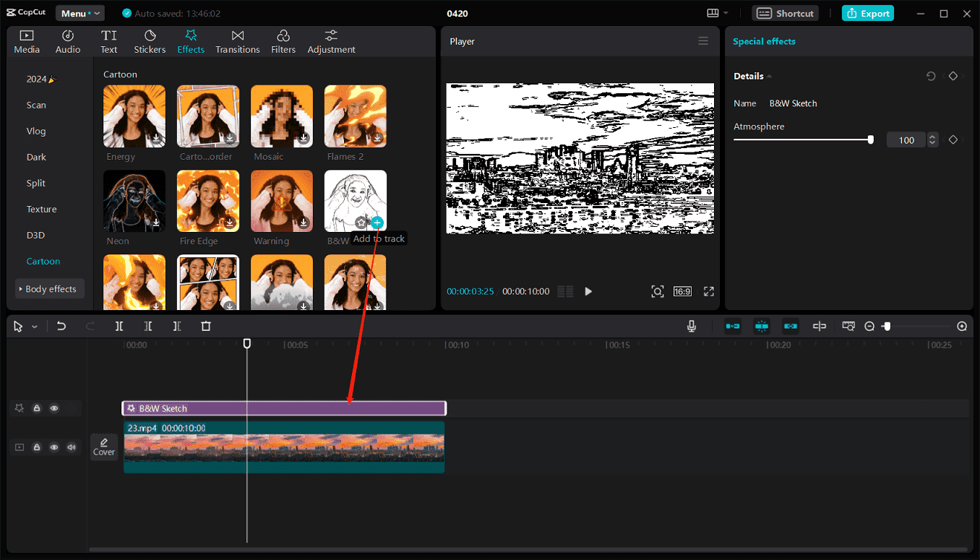Click the Split clip tool
The width and height of the screenshot is (980, 560).
pyautogui.click(x=119, y=327)
